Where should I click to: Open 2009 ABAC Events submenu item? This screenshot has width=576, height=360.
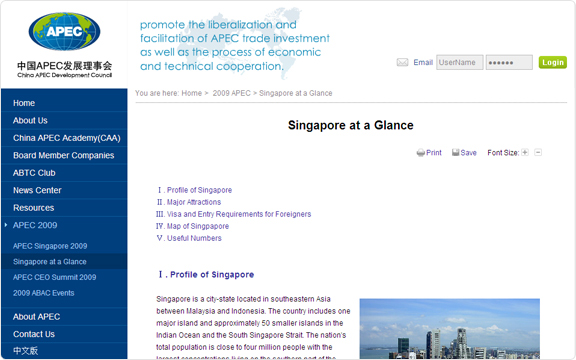pyautogui.click(x=44, y=293)
